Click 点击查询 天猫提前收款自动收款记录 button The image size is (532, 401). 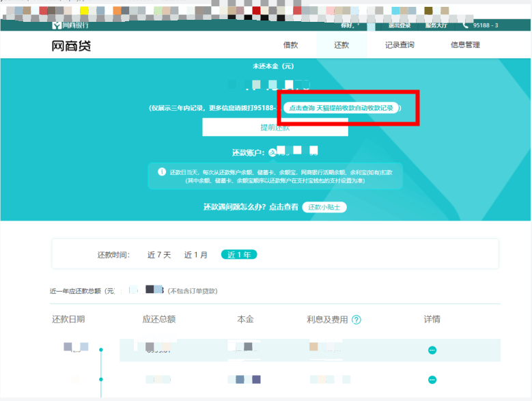click(x=341, y=108)
